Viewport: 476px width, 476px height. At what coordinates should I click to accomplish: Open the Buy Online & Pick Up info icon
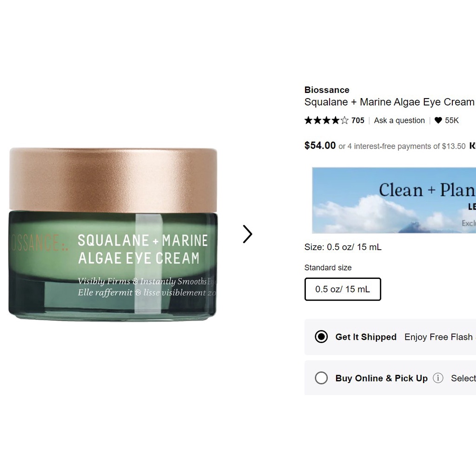click(x=438, y=378)
